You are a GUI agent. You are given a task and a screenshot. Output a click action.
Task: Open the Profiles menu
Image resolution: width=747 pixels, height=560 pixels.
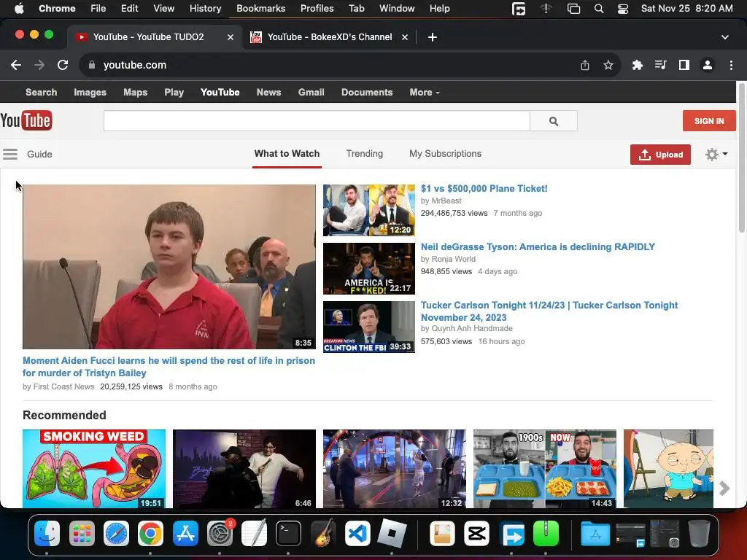coord(317,9)
